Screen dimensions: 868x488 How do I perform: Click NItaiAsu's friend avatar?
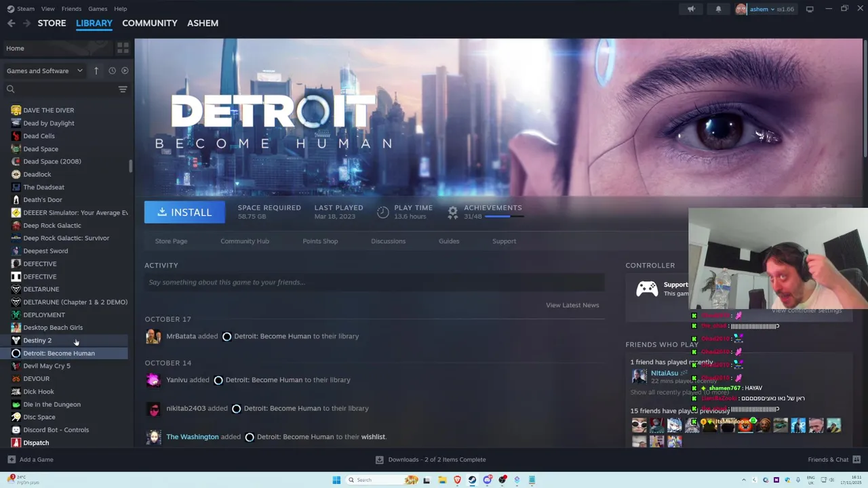click(639, 376)
